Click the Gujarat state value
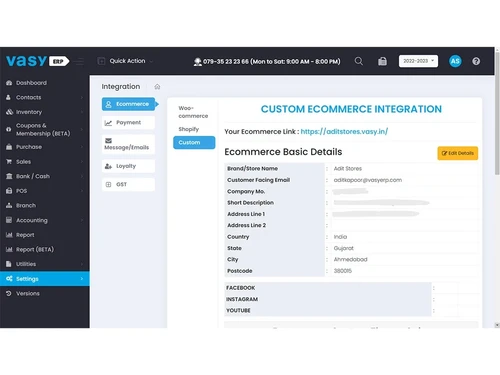500x375 pixels. (344, 248)
